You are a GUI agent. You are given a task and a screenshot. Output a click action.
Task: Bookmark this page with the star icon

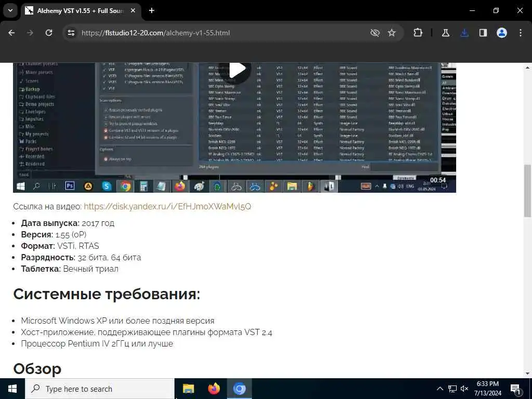coord(392,33)
